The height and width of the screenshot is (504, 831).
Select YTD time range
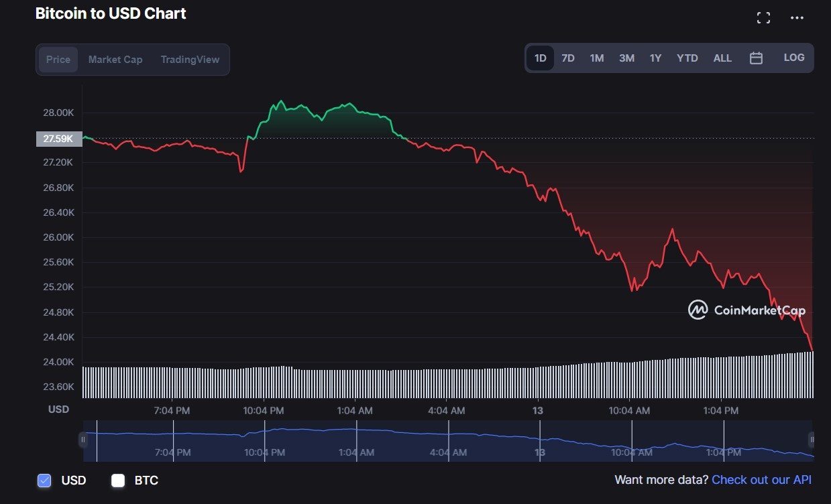click(687, 58)
